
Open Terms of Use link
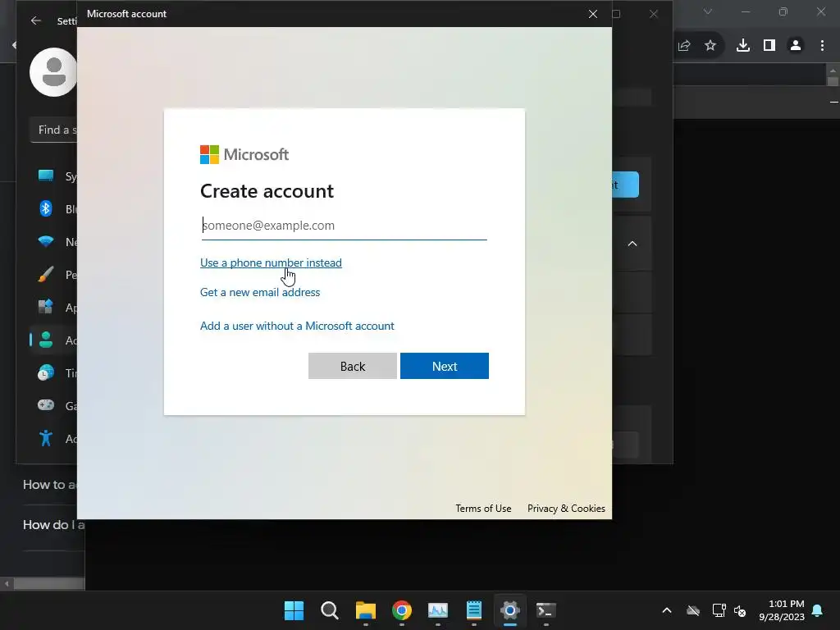[483, 509]
